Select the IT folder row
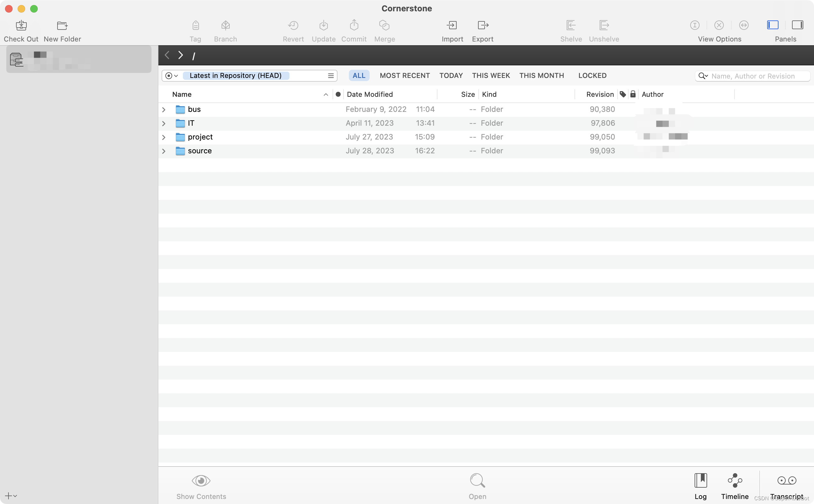 (486, 123)
